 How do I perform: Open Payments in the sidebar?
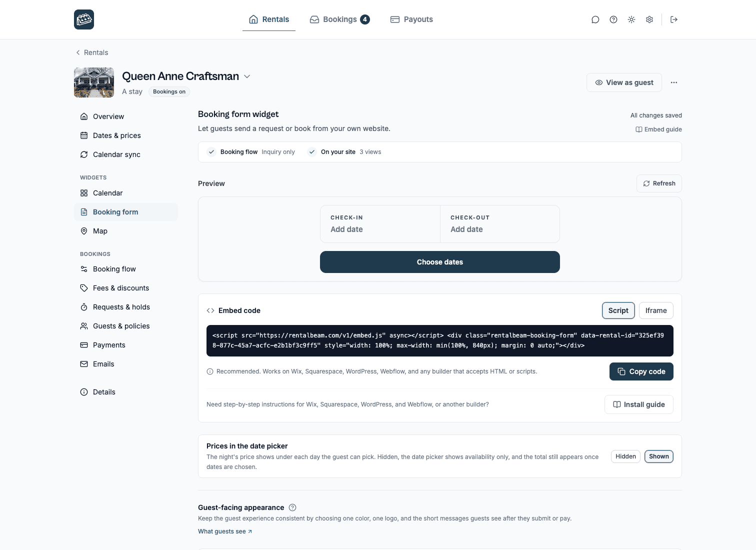[126, 345]
